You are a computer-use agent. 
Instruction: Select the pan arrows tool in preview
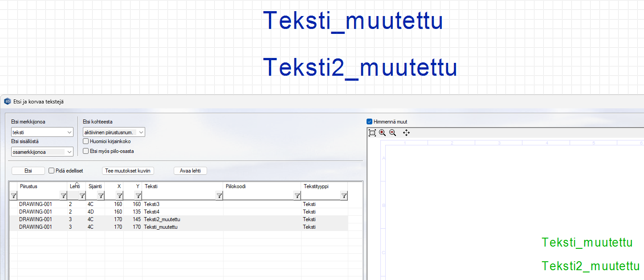click(x=406, y=132)
